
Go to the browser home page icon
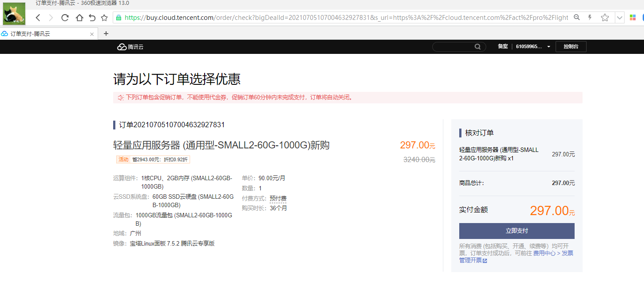79,18
